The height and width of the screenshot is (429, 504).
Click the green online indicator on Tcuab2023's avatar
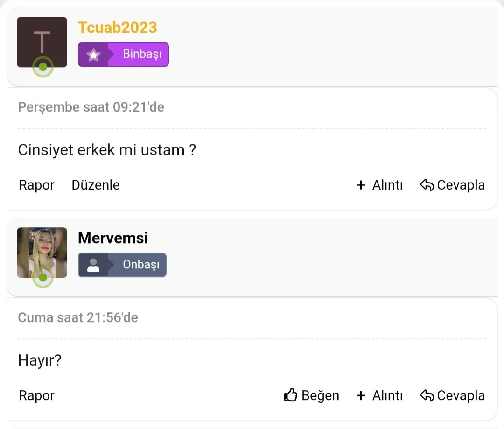tap(43, 67)
